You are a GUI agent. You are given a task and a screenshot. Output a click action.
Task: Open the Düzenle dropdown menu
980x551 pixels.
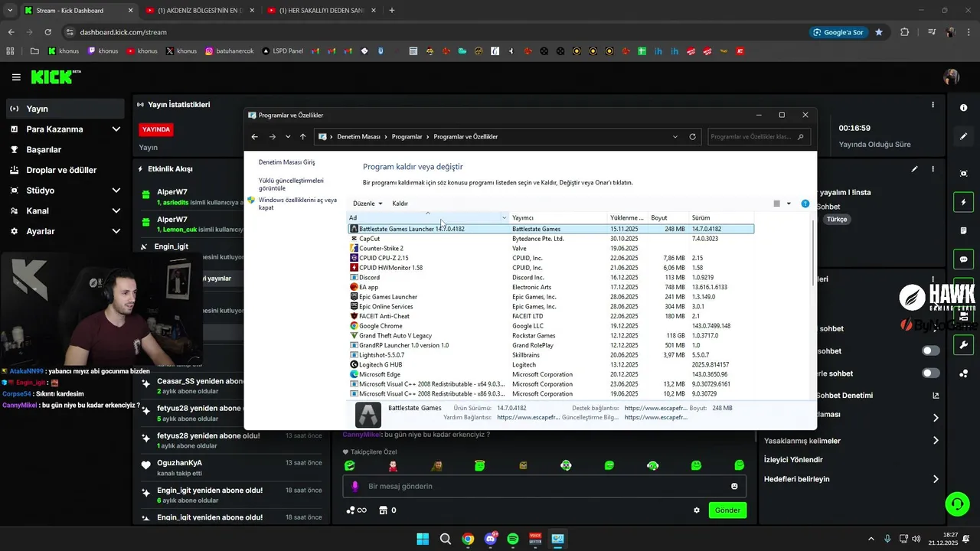pos(367,204)
